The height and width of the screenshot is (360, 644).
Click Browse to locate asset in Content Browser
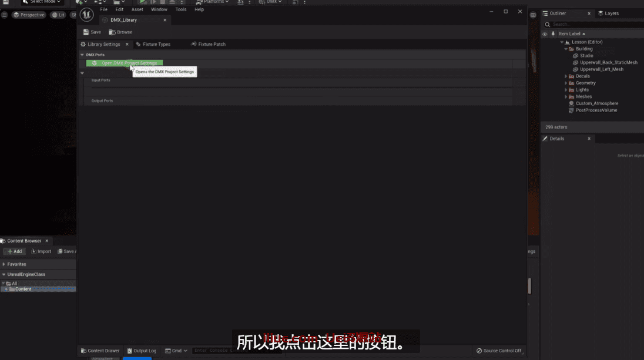[x=120, y=32]
